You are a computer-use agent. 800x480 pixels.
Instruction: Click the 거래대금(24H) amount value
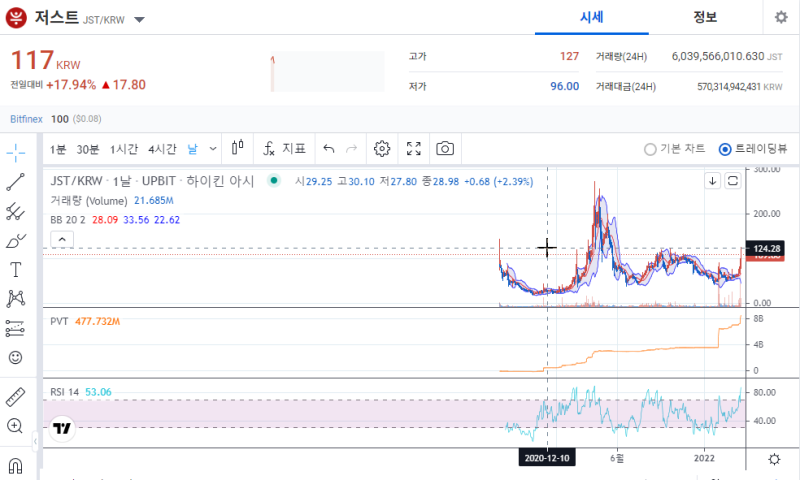pyautogui.click(x=740, y=87)
